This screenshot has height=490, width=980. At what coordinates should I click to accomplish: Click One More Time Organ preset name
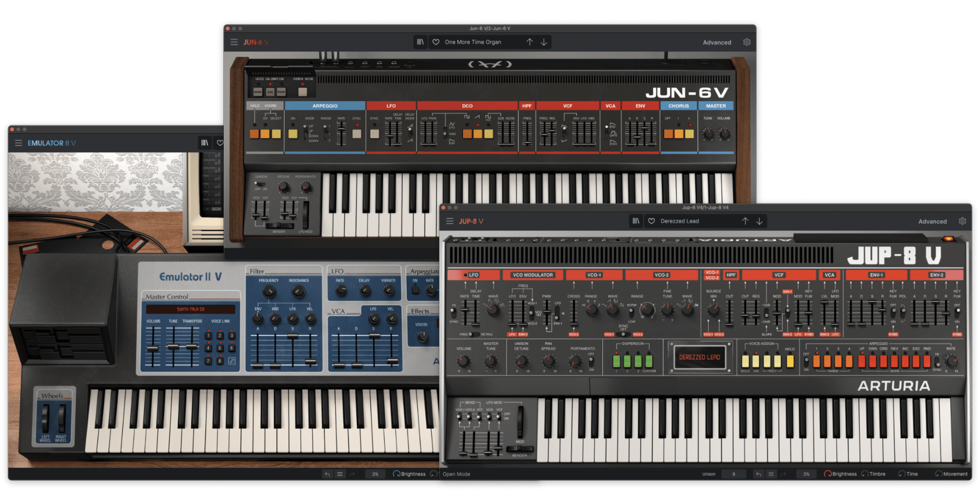473,42
